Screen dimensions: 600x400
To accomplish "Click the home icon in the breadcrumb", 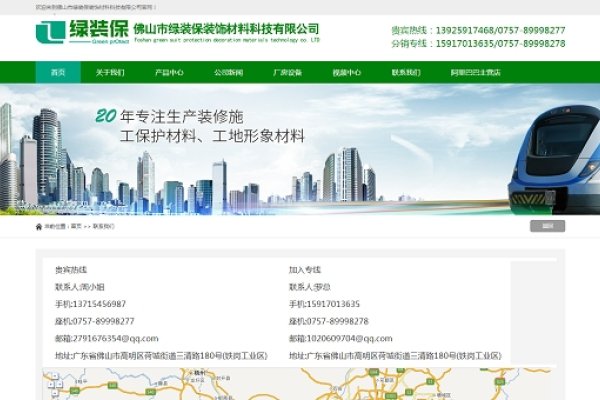I will pyautogui.click(x=39, y=227).
